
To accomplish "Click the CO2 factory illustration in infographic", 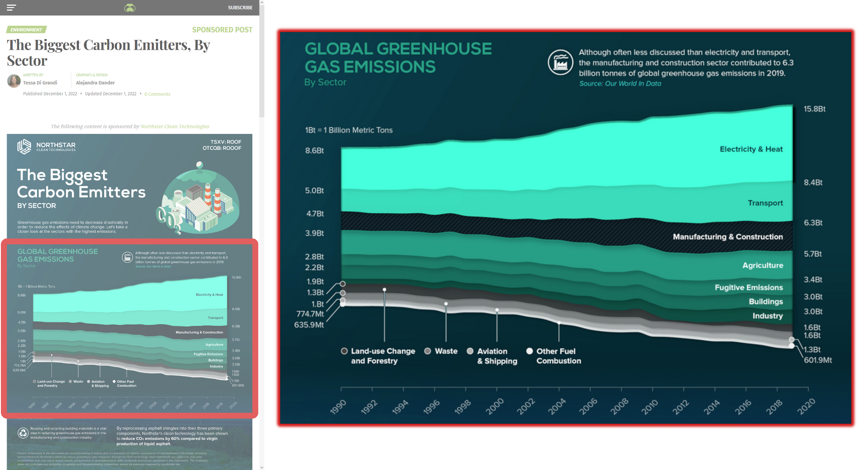I will tap(197, 198).
